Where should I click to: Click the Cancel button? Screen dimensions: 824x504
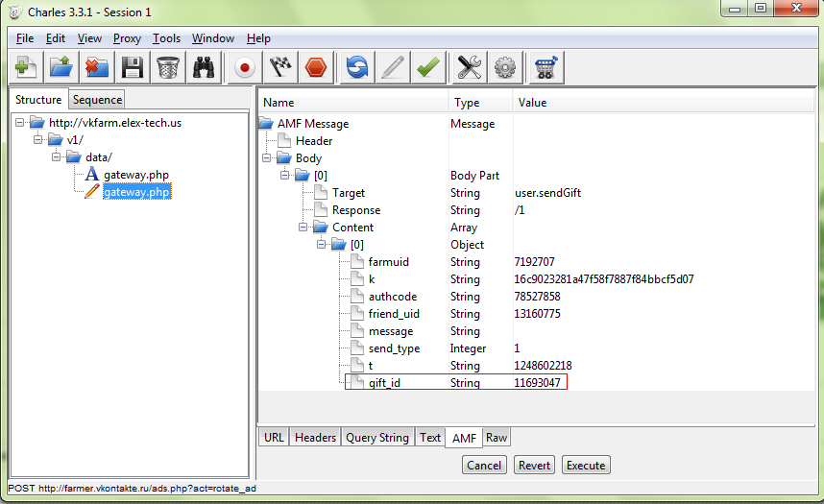484,465
